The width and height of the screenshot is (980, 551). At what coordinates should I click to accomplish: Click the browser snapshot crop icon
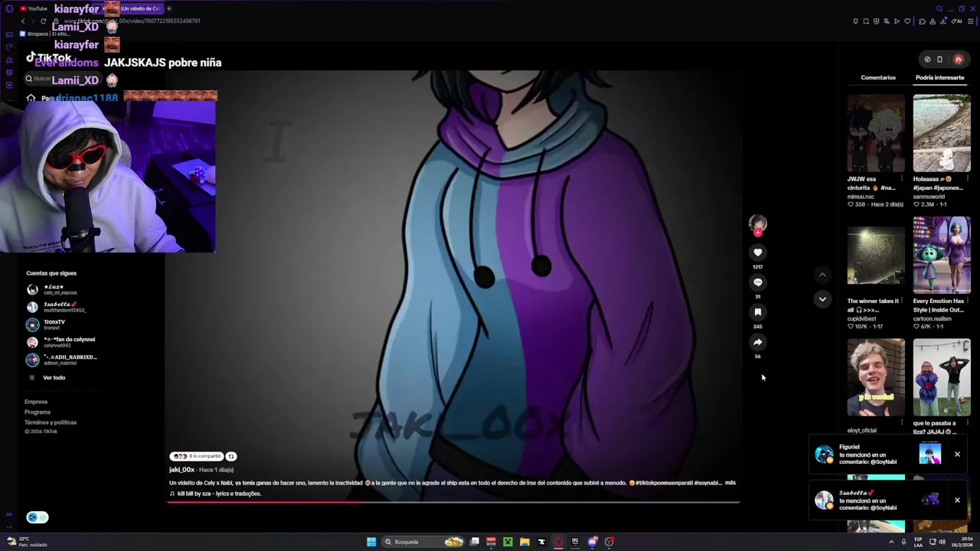(x=866, y=21)
